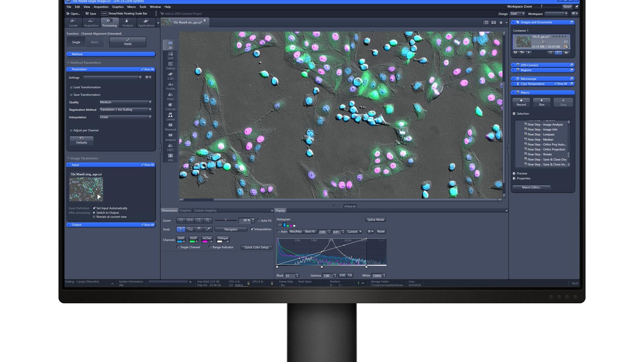The width and height of the screenshot is (644, 362).
Task: Open the Registration Method dropdown
Action: point(125,110)
